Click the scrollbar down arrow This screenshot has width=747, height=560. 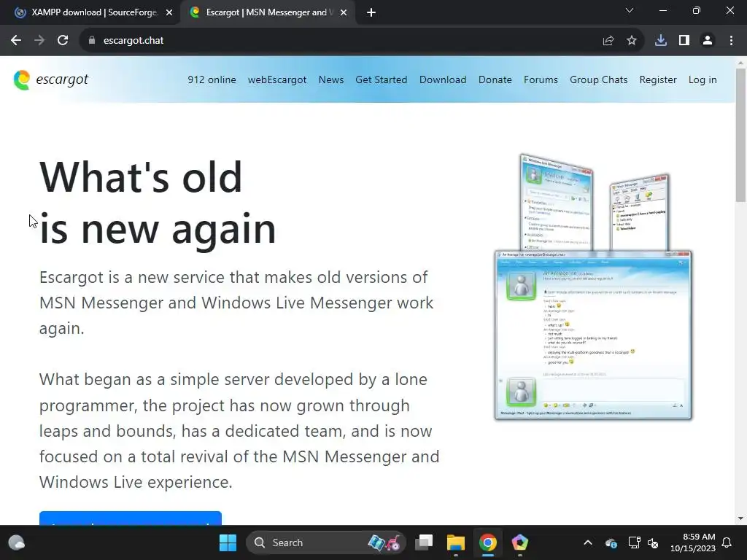[740, 518]
